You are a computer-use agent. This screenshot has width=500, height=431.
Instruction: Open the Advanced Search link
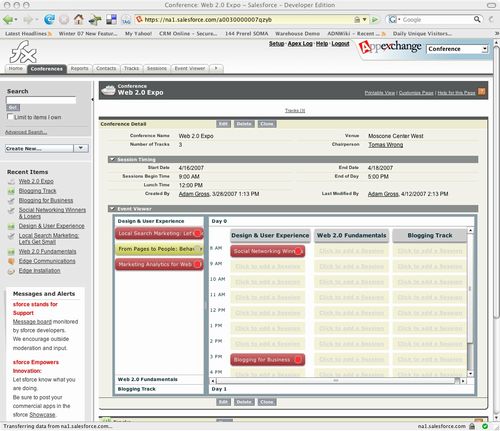pos(26,132)
